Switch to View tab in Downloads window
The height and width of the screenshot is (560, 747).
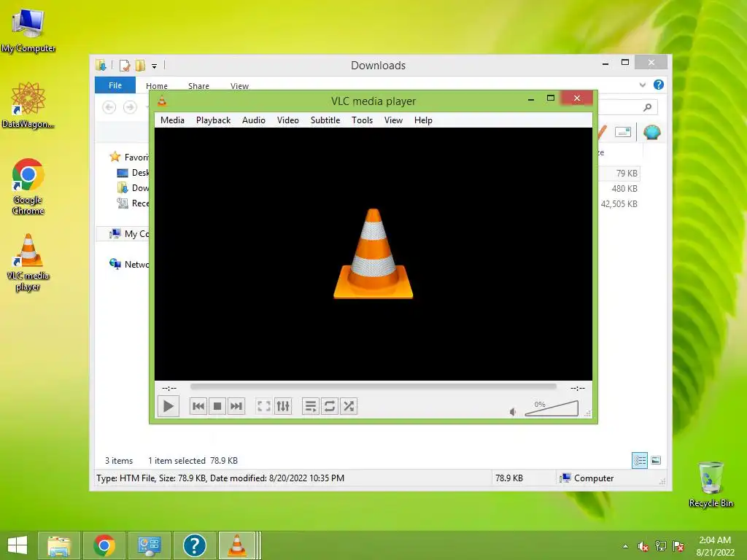tap(239, 86)
